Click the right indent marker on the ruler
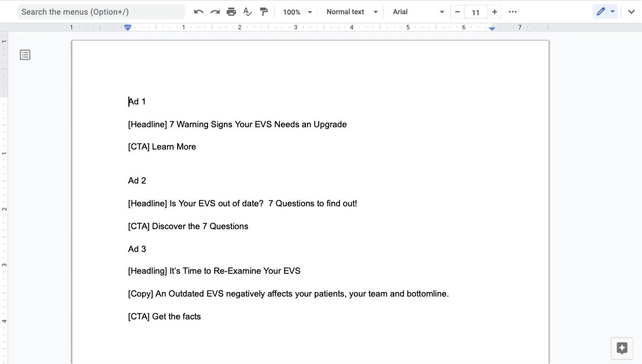 coord(492,28)
